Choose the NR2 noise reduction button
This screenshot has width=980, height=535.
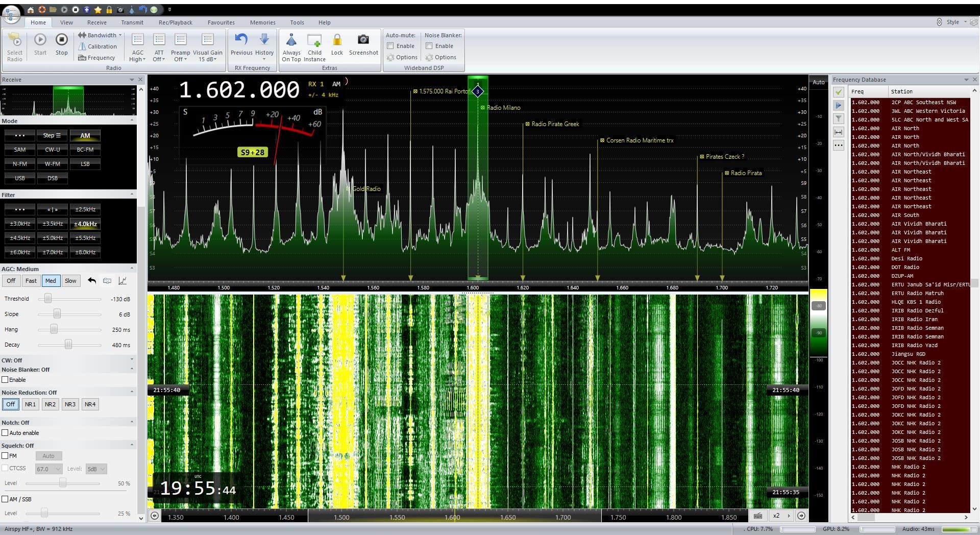point(50,404)
